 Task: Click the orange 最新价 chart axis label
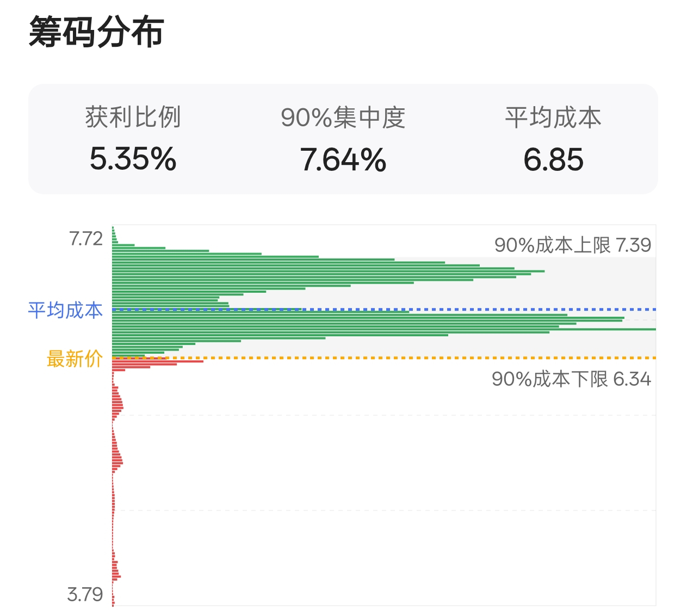click(x=75, y=359)
